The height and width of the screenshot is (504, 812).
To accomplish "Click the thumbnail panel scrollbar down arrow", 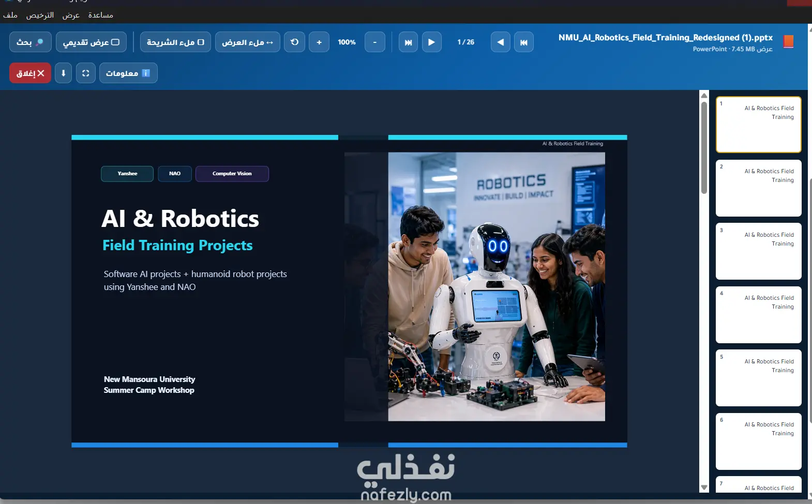I will coord(704,487).
